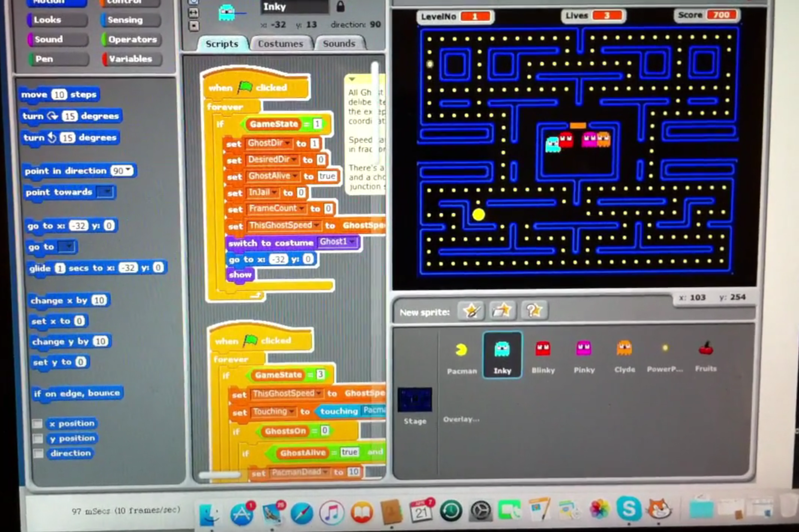Click the green flag on the GameState = 3 script

(x=251, y=341)
